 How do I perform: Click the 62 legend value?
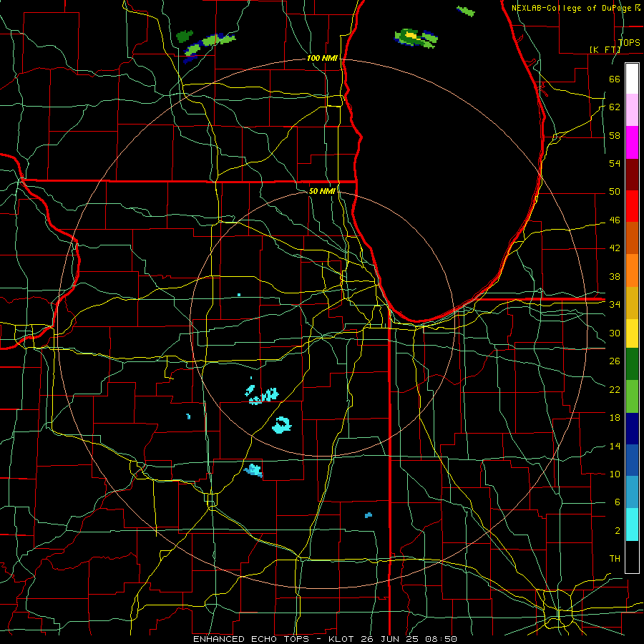[x=615, y=107]
